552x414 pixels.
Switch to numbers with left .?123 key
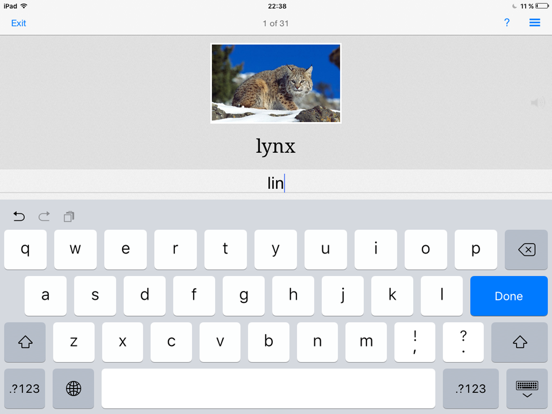tap(25, 389)
